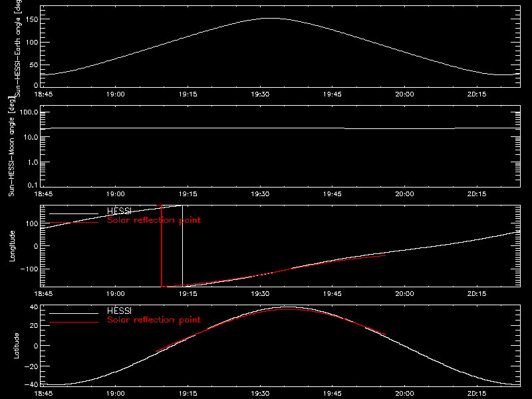The height and width of the screenshot is (399, 532).
Task: Click the 50 tick on Earth angle axis
Action: click(x=34, y=65)
